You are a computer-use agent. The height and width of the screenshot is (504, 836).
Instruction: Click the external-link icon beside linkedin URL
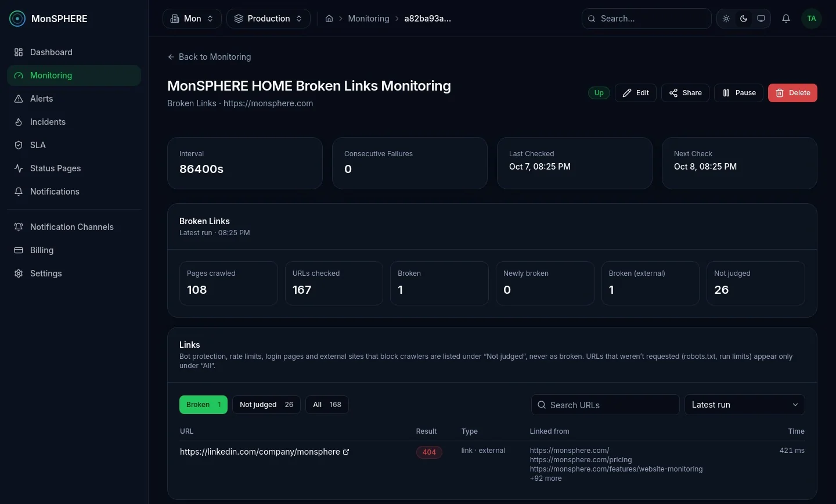click(346, 452)
